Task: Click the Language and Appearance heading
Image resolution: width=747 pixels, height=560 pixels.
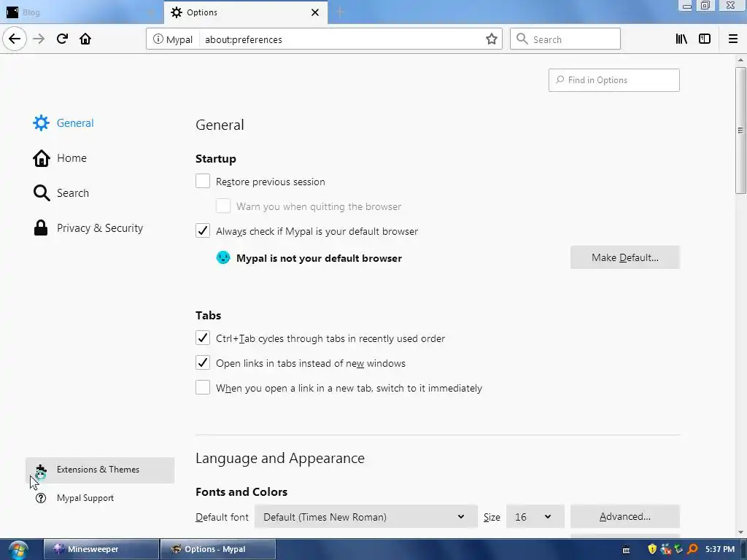Action: (280, 458)
